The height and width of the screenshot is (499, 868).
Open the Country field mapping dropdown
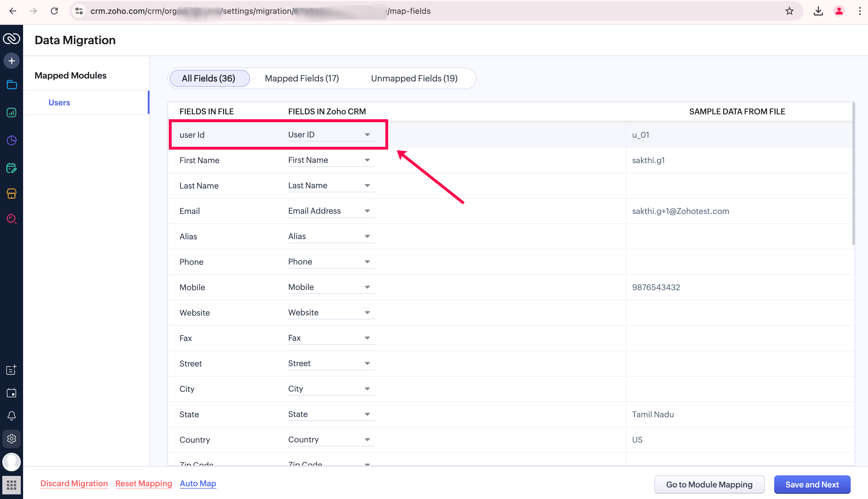click(x=367, y=440)
